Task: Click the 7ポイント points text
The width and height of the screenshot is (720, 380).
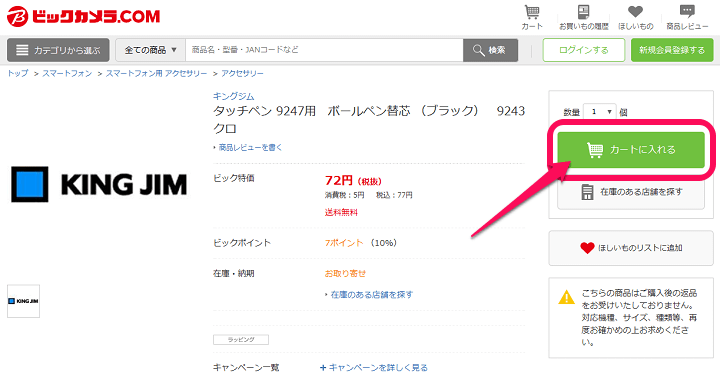Action: click(x=344, y=243)
